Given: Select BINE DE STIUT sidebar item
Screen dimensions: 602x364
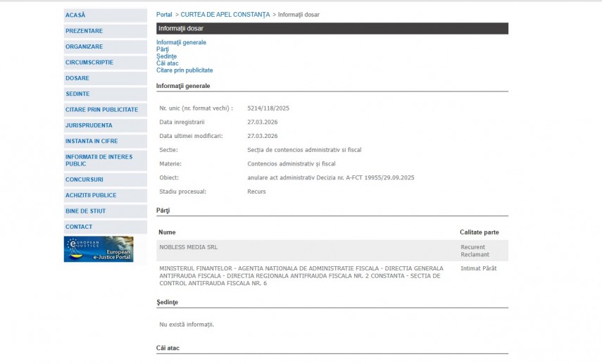Looking at the screenshot, I should (85, 211).
